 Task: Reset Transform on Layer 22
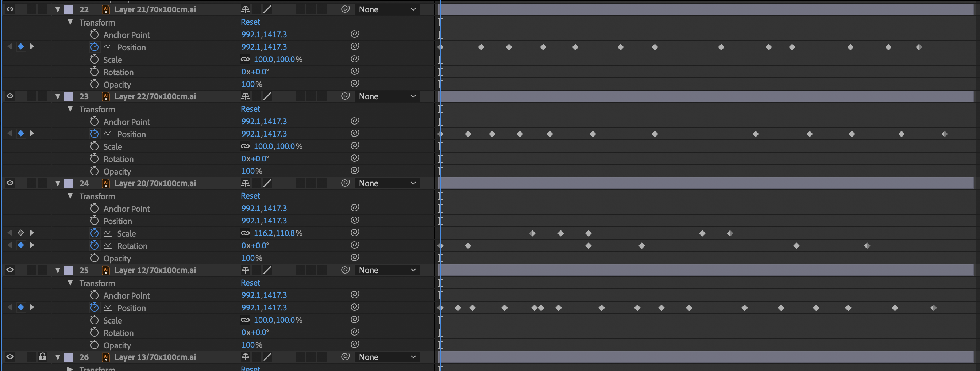[x=250, y=109]
